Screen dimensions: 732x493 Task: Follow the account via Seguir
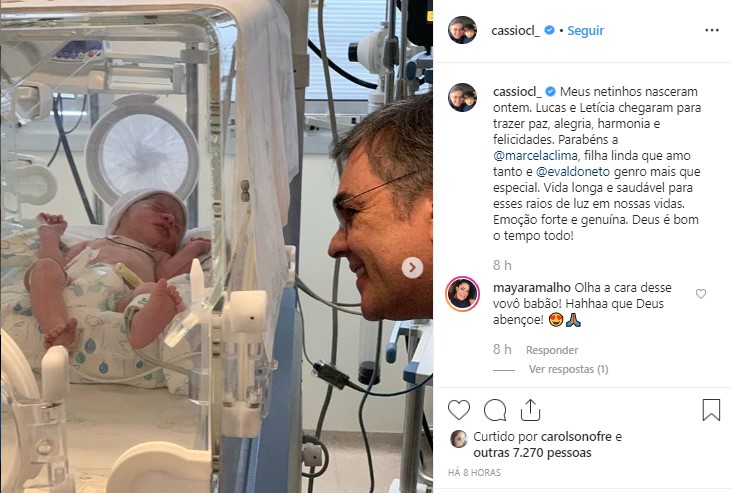tap(585, 31)
